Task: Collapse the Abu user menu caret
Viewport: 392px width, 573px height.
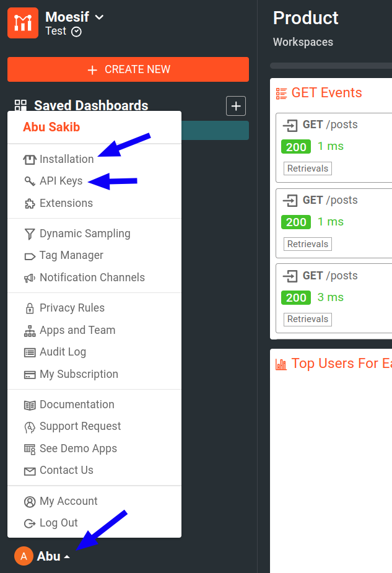Action: tap(67, 557)
